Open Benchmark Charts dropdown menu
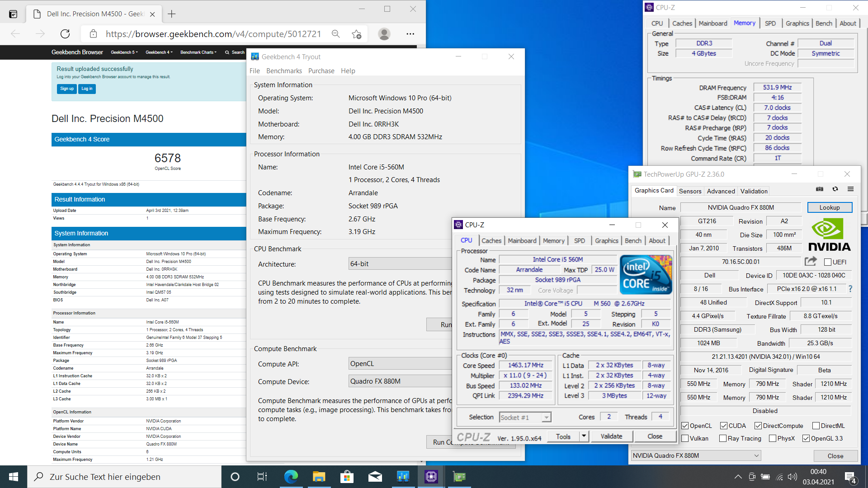The image size is (868, 488). point(198,52)
